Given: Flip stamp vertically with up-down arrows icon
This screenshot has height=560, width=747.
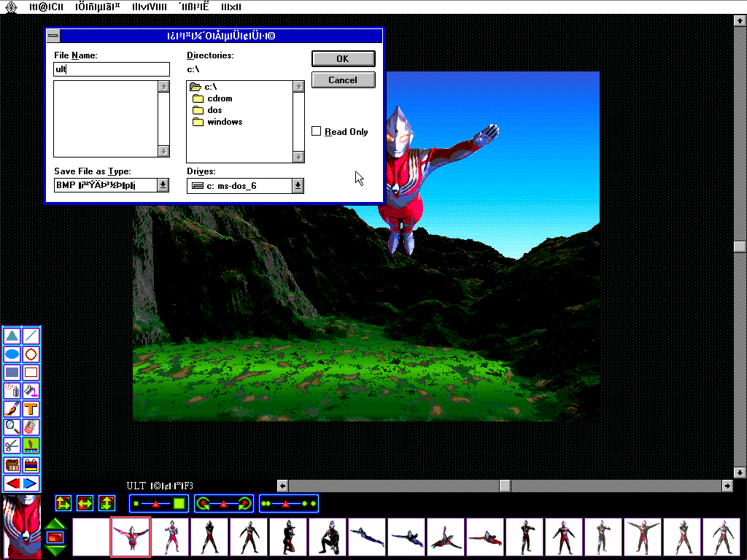Looking at the screenshot, I should [x=107, y=503].
